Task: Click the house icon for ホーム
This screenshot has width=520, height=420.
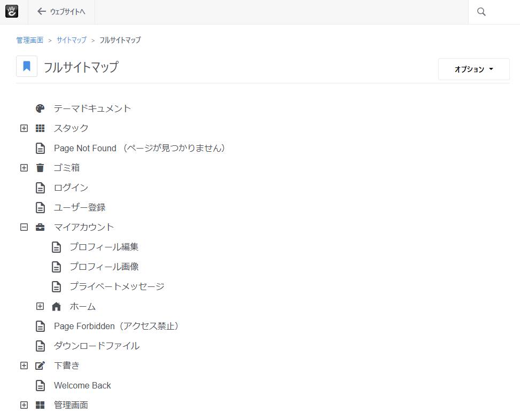Action: pyautogui.click(x=56, y=307)
